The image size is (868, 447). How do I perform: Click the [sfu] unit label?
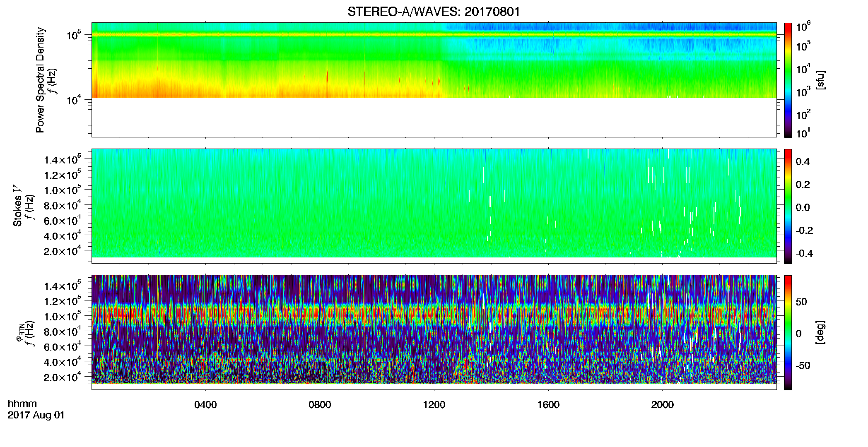(x=820, y=80)
